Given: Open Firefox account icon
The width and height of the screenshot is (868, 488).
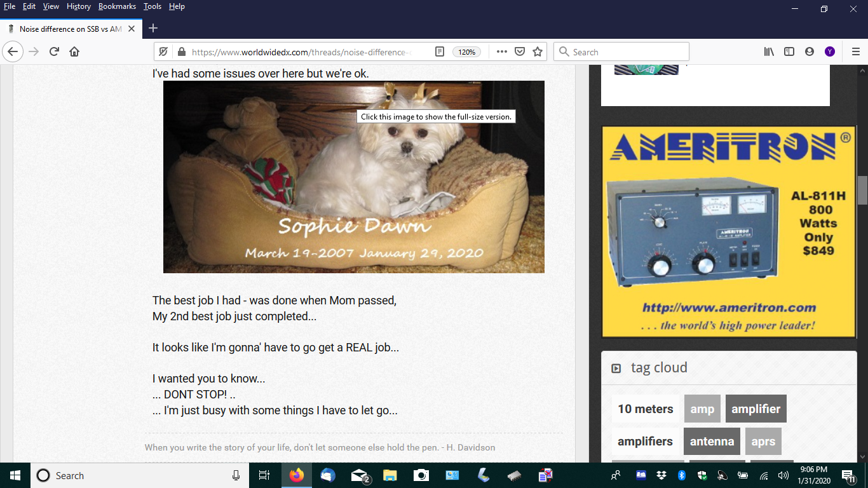Looking at the screenshot, I should [x=810, y=52].
